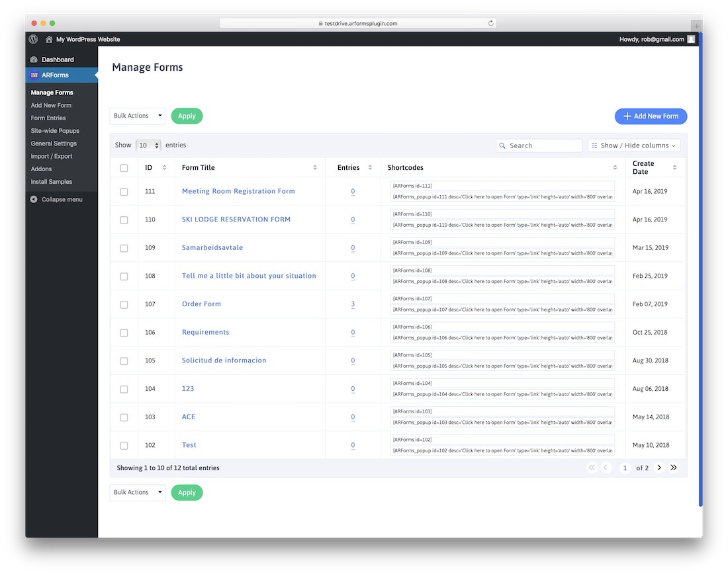Open Add New Form in sidebar
The image size is (728, 574).
[x=51, y=105]
